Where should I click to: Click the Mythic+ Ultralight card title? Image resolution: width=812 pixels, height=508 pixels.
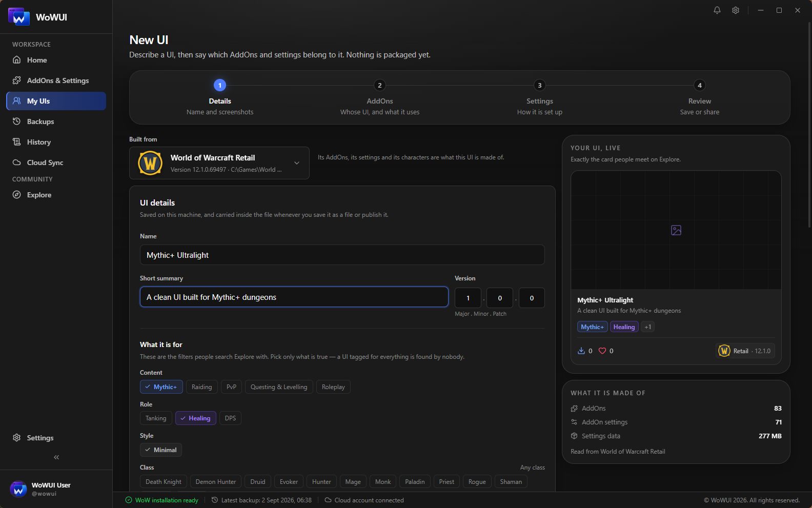[605, 300]
